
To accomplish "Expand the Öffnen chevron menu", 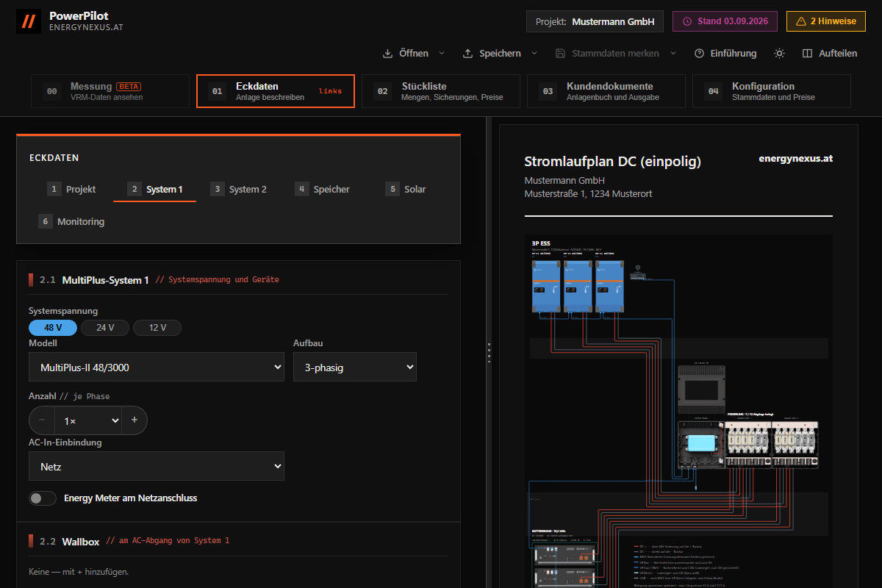I will click(x=442, y=54).
